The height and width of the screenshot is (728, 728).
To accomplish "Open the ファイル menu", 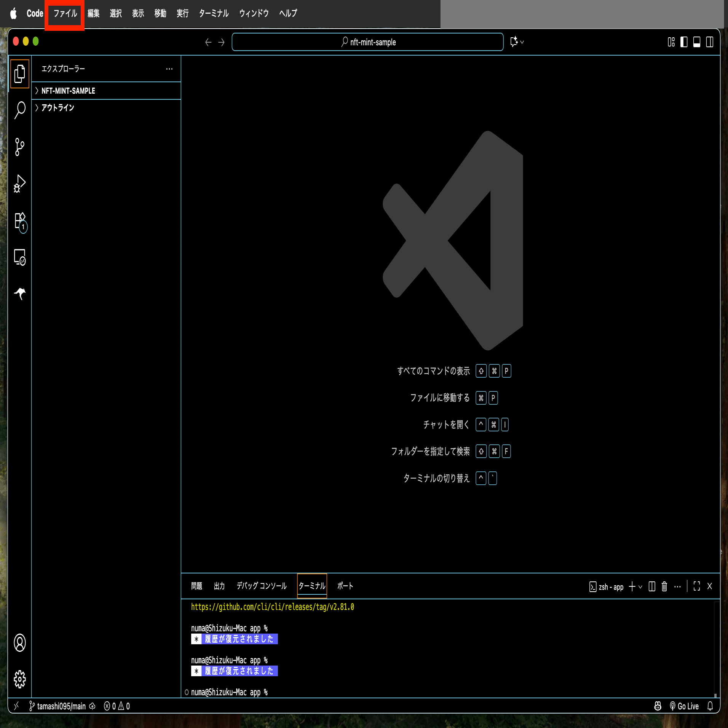I will pos(65,13).
